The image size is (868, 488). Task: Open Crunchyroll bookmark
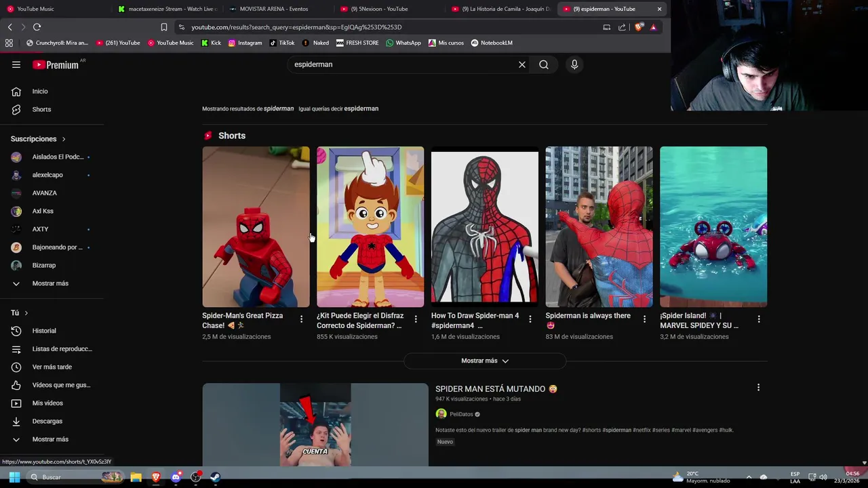tap(57, 43)
